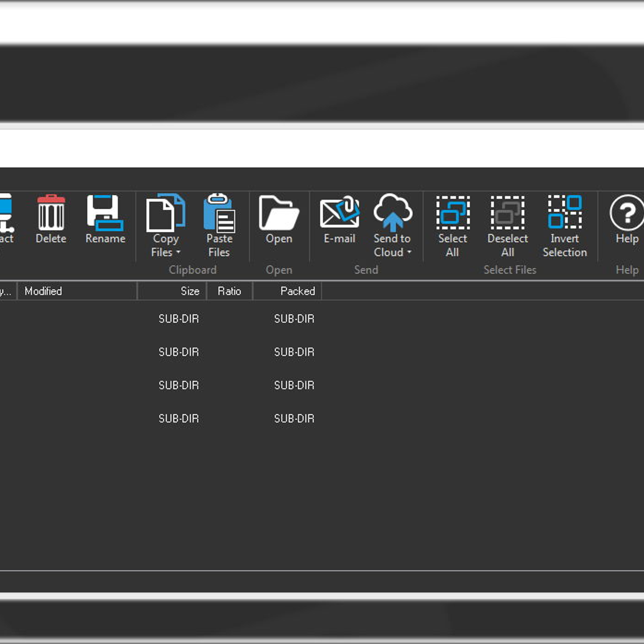Click the Invert Selection icon

(565, 212)
